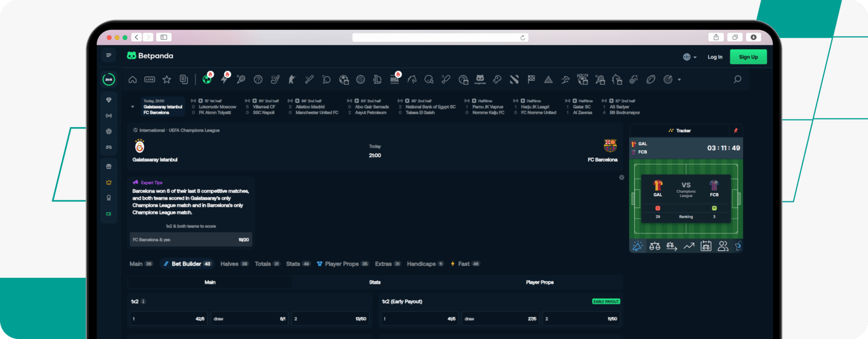Screen dimensions: 868x339
Task: Switch to the Totals tab
Action: pos(267,264)
